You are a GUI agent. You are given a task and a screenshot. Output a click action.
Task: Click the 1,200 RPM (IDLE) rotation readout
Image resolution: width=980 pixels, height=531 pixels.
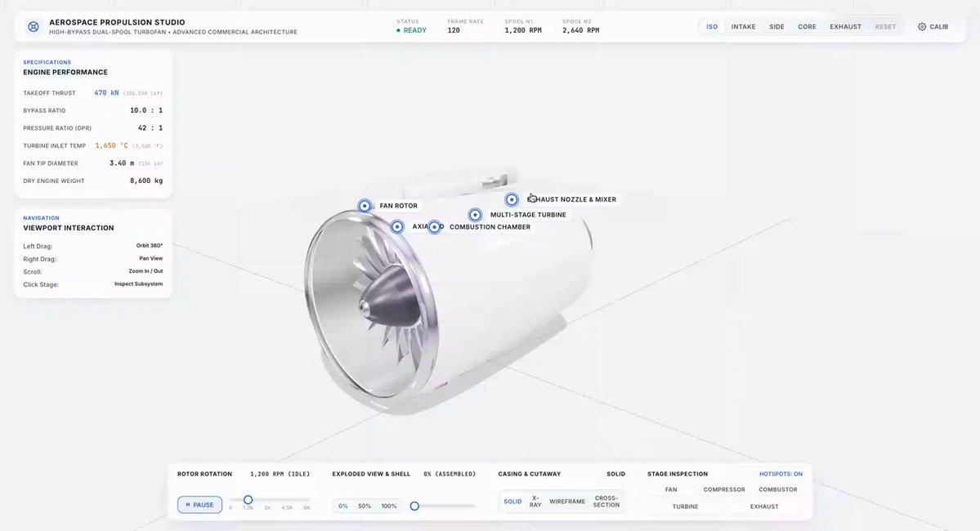click(280, 474)
